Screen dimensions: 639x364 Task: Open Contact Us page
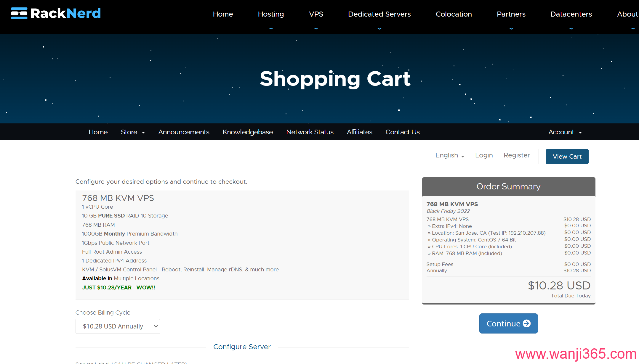(x=403, y=132)
